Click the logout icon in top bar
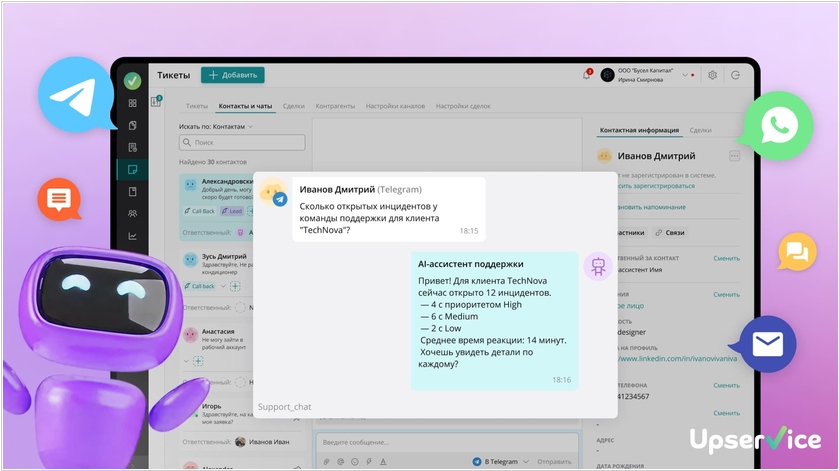Screen dimensions: 840x471 [736, 75]
